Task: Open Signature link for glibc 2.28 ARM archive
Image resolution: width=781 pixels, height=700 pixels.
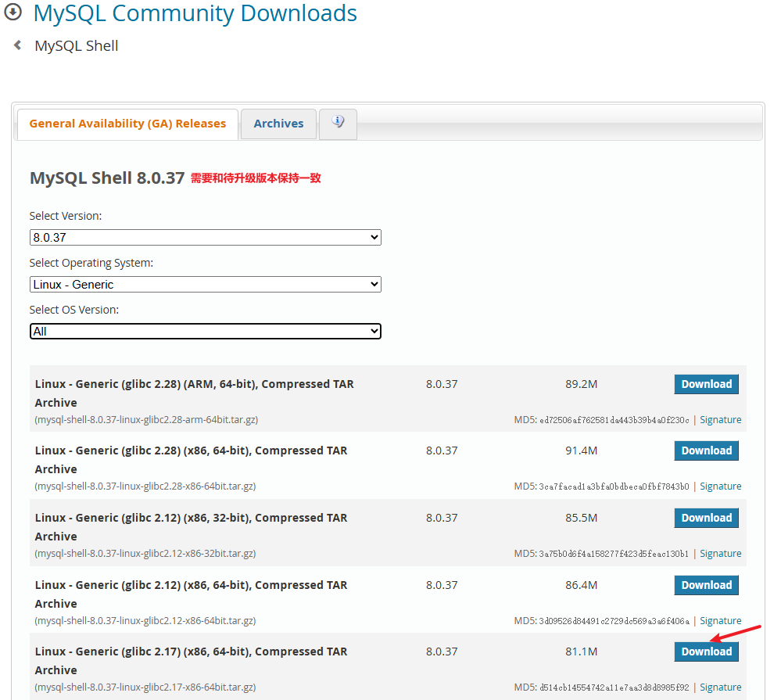Action: pyautogui.click(x=720, y=419)
